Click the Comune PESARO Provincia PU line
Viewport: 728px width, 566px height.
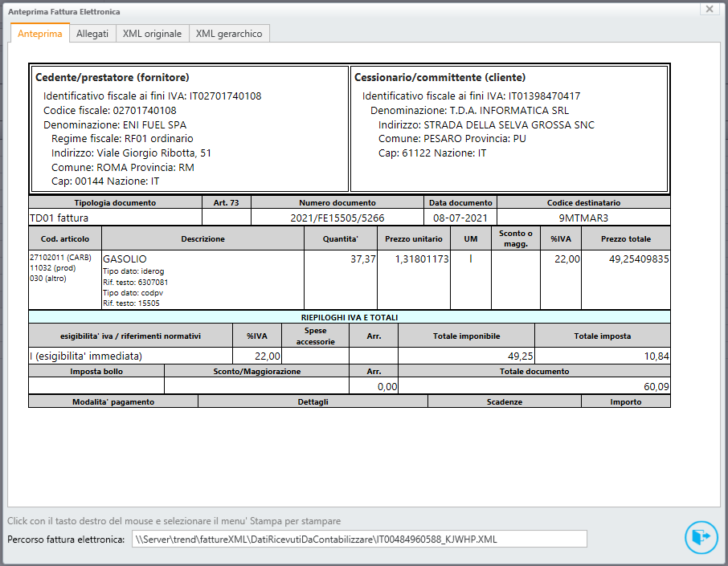pyautogui.click(x=452, y=139)
